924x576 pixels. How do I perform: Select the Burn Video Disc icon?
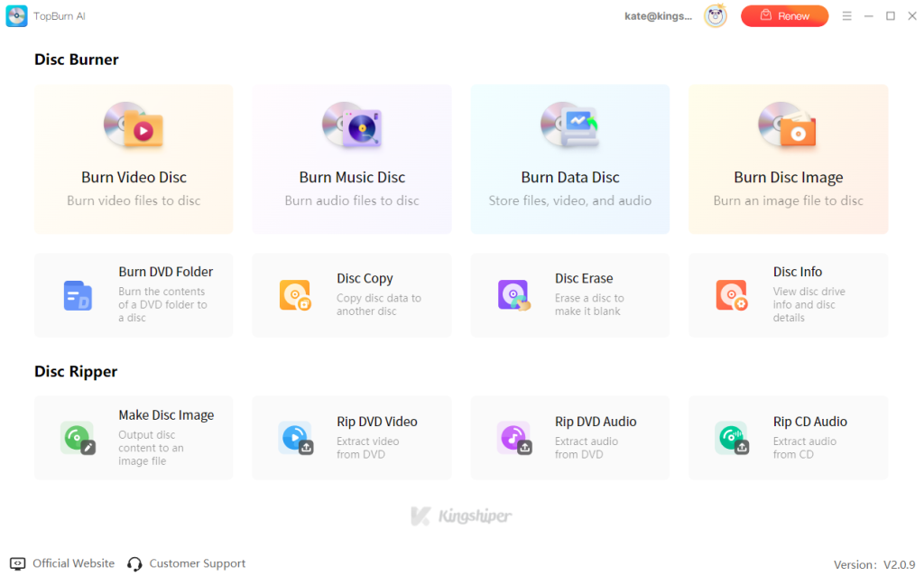[134, 126]
